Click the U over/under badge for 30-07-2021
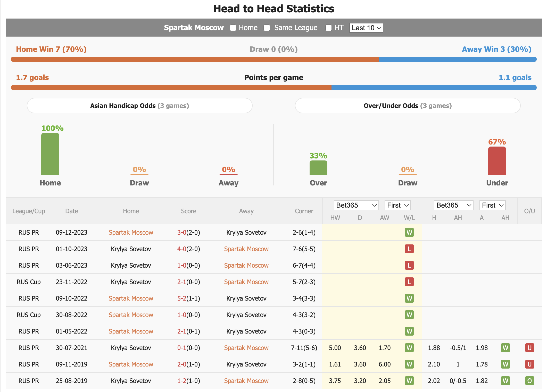 point(529,348)
